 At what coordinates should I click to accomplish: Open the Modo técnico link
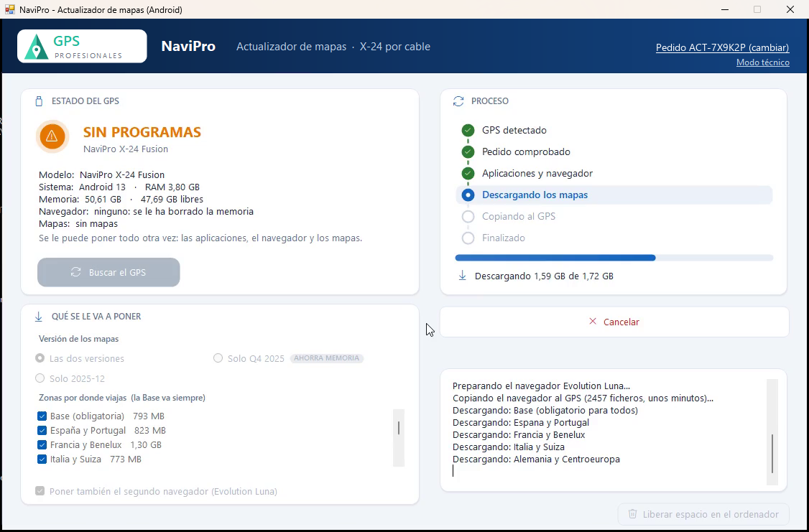pyautogui.click(x=762, y=62)
